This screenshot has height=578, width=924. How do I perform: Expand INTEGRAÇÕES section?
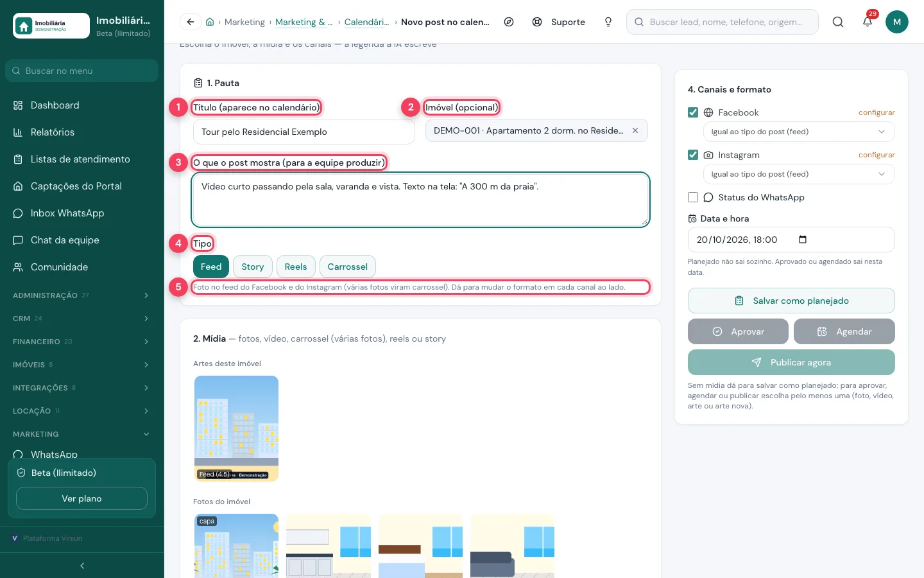(x=82, y=388)
